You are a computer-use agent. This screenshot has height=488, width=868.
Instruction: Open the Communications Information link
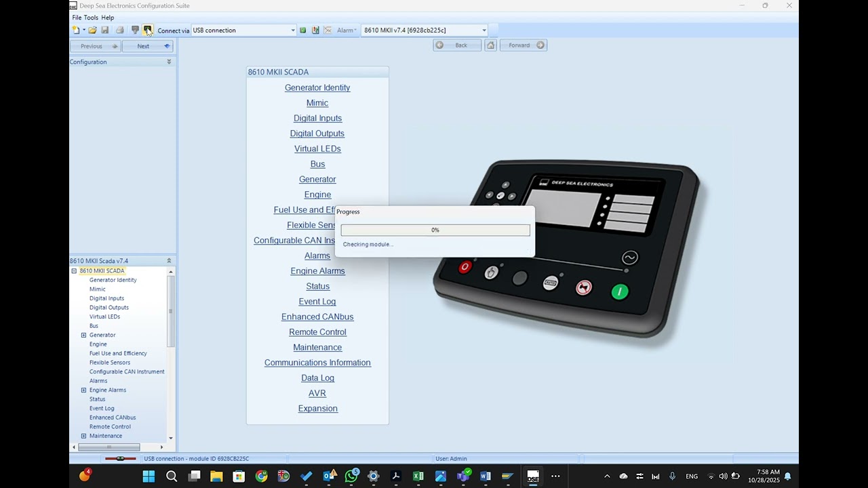tap(317, 363)
